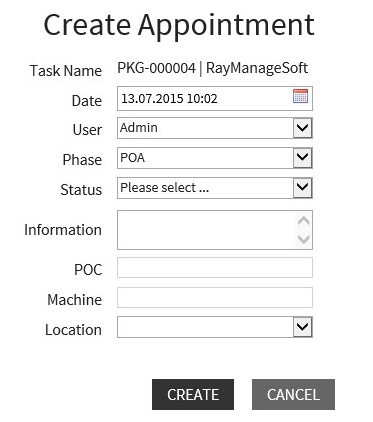Image resolution: width=373 pixels, height=422 pixels.
Task: Click the PKG-000004 | RayManageSoft task name
Action: coord(213,68)
